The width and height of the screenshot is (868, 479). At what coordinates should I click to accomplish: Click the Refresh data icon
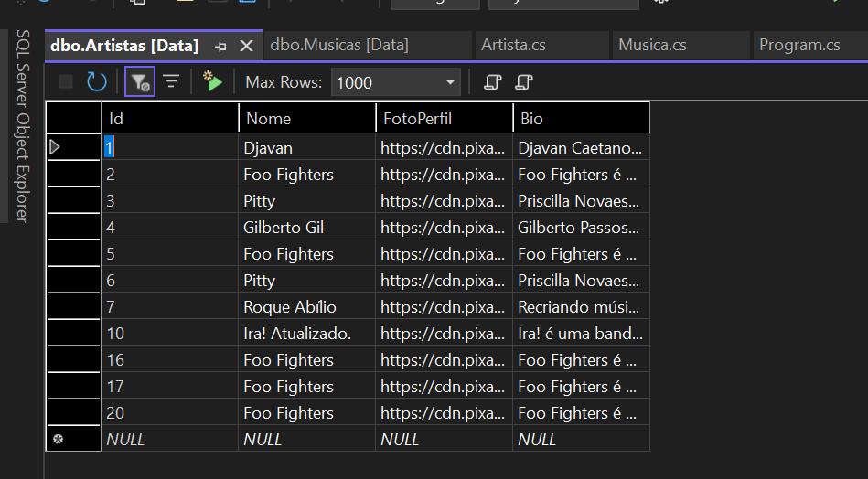pyautogui.click(x=97, y=82)
